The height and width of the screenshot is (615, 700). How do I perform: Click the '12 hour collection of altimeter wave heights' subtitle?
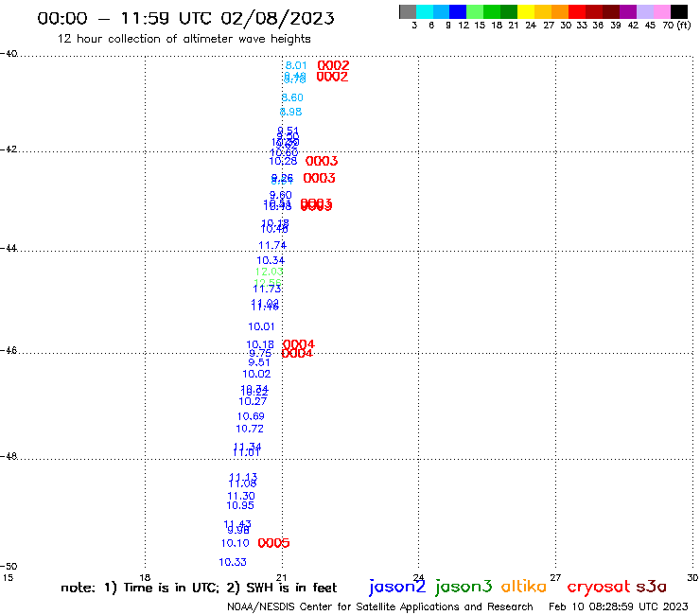pos(184,39)
